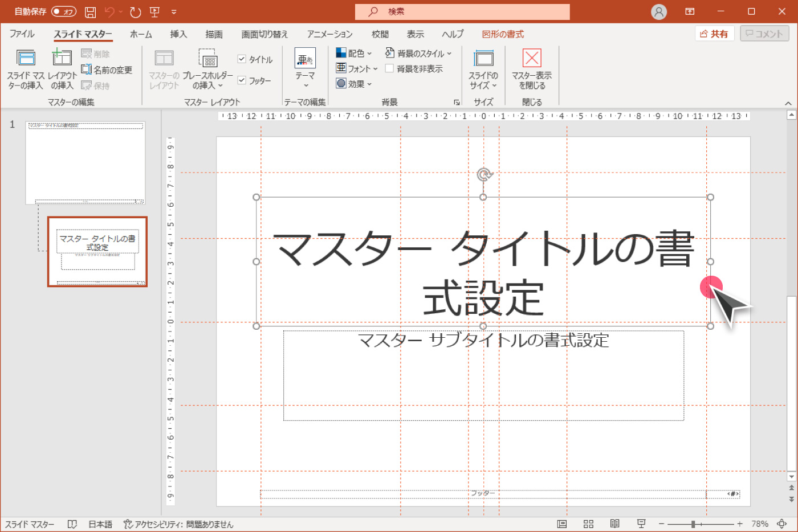The height and width of the screenshot is (532, 798).
Task: Click zoom in plus button
Action: [x=740, y=524]
